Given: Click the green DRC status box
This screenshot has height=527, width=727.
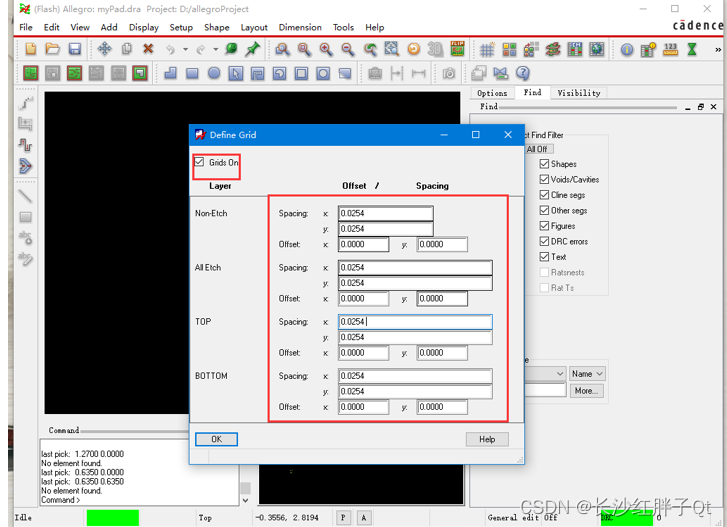Looking at the screenshot, I should pos(626,518).
